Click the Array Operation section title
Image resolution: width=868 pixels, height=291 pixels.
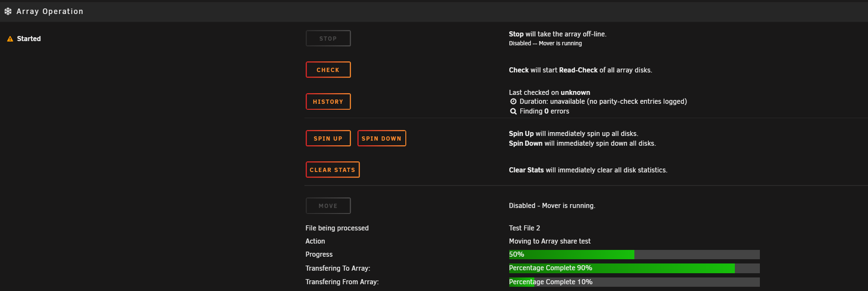pos(50,11)
